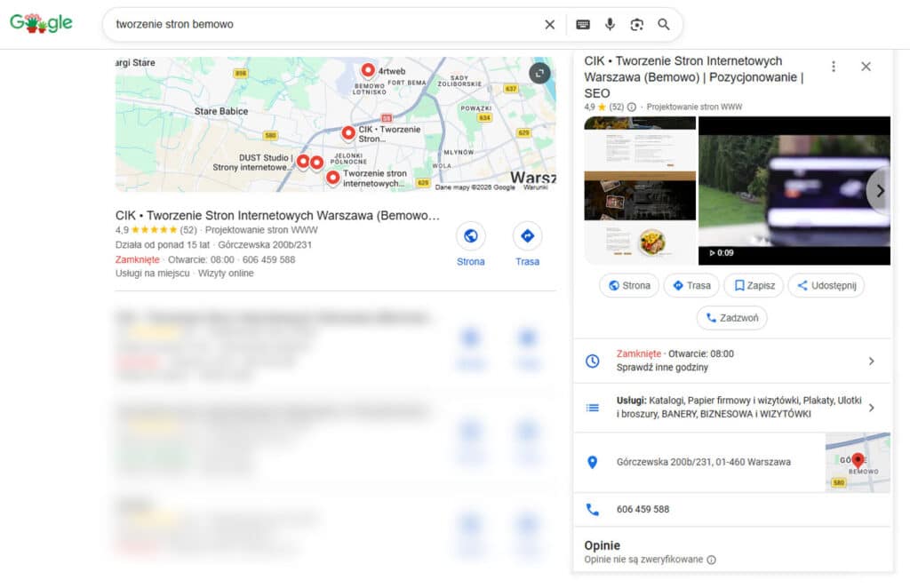This screenshot has height=588, width=910.
Task: Open the website screenshots photo thumbnail
Action: click(640, 190)
